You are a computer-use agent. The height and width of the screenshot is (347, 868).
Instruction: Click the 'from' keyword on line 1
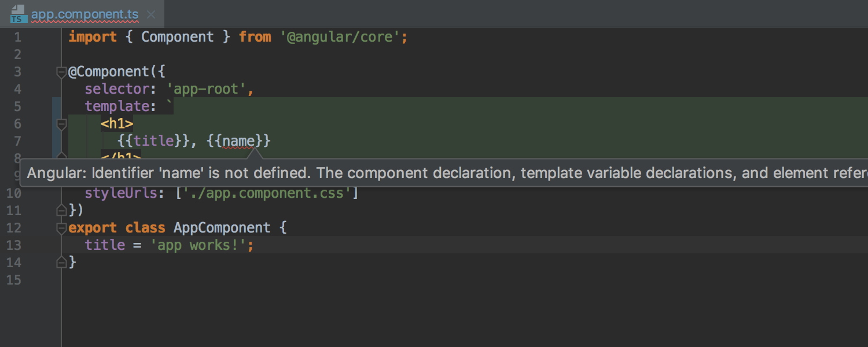(255, 37)
